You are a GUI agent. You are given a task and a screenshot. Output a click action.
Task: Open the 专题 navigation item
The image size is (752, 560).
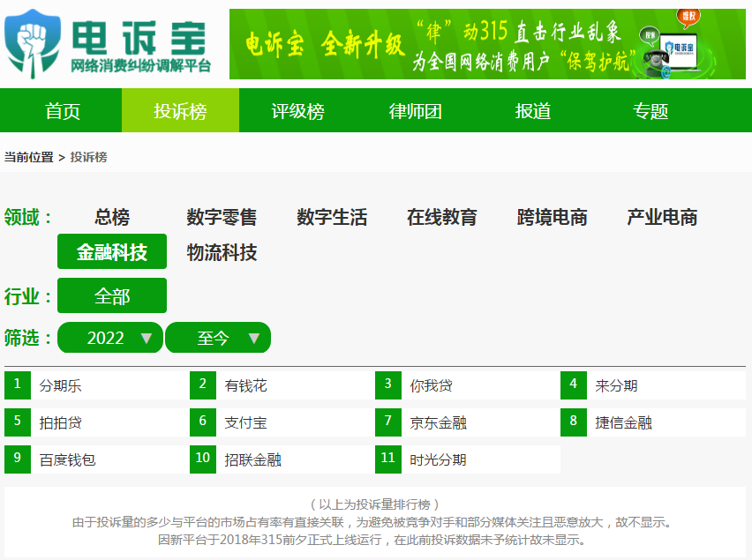coord(650,110)
